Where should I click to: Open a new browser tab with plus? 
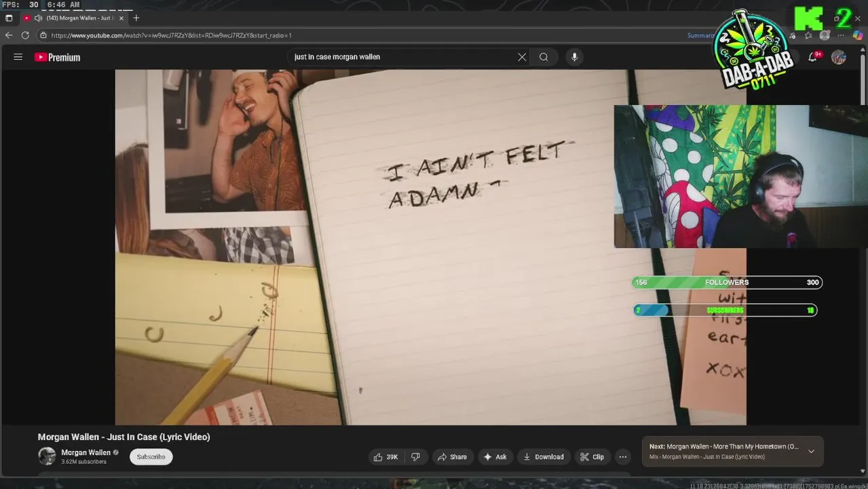coord(136,18)
